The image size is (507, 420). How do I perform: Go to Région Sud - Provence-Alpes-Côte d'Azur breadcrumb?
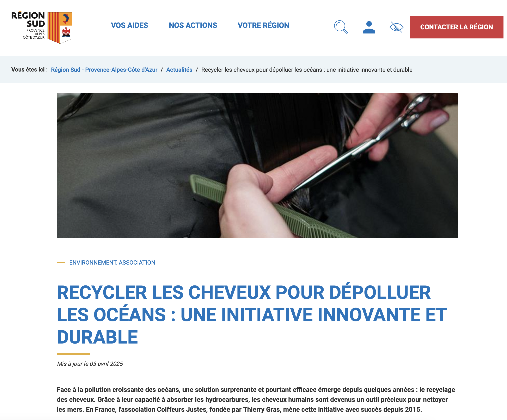pyautogui.click(x=104, y=70)
